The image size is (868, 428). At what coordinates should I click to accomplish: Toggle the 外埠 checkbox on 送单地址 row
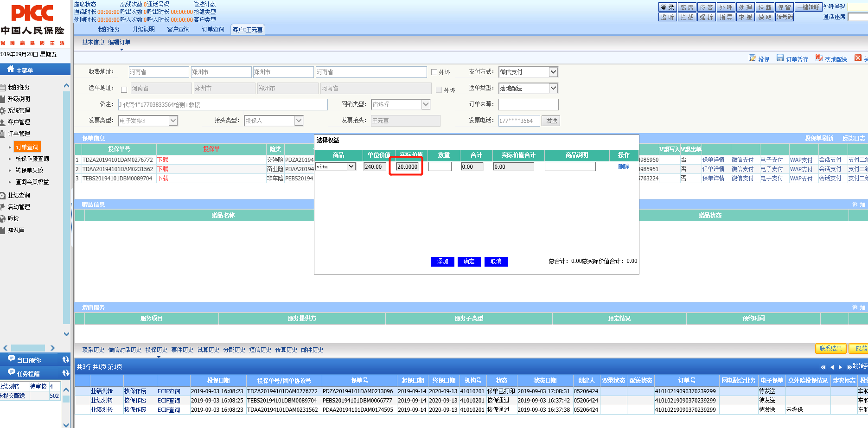[439, 90]
